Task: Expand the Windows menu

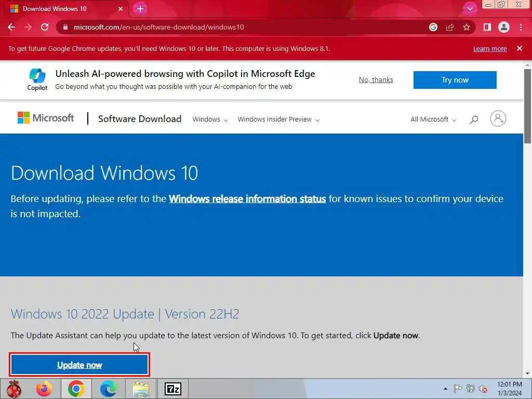Action: pos(210,119)
